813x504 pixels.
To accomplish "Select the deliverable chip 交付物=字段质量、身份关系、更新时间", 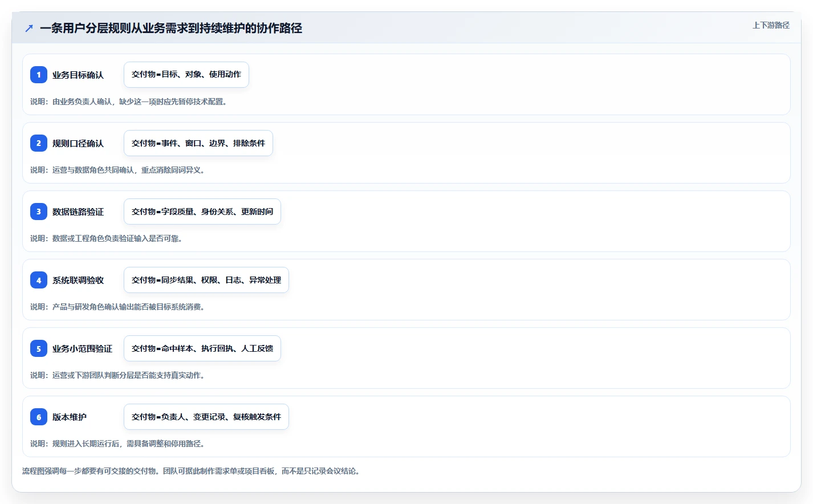I will coord(202,212).
